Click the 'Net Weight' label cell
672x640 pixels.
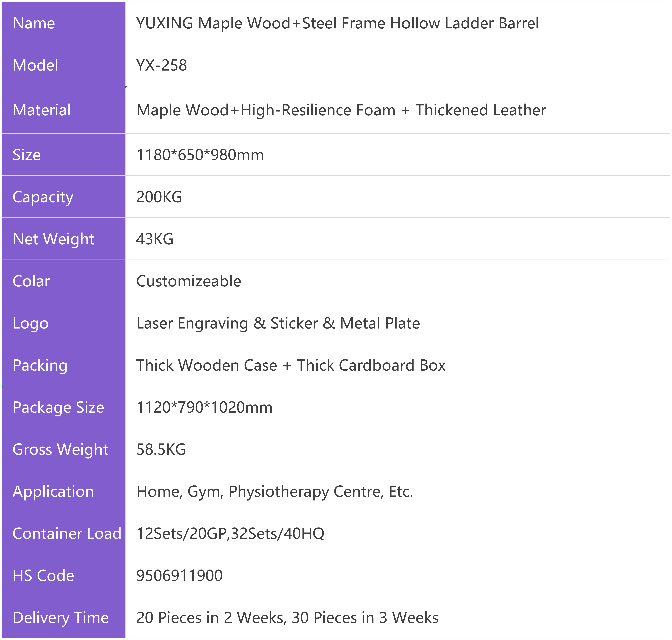64,238
